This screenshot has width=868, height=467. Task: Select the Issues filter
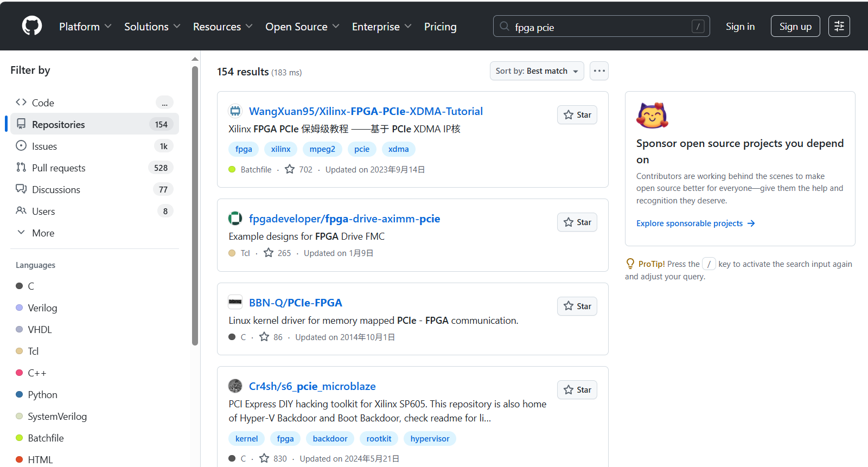click(94, 146)
